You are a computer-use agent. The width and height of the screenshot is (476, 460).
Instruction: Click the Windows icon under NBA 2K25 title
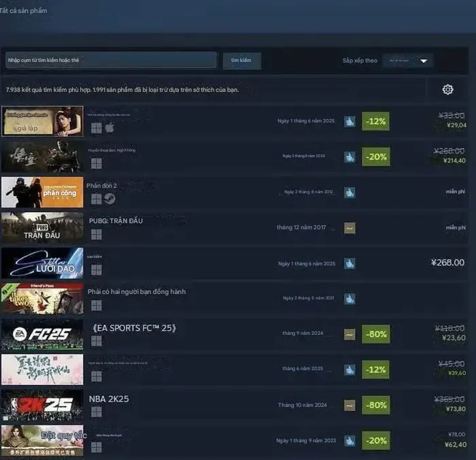click(97, 412)
